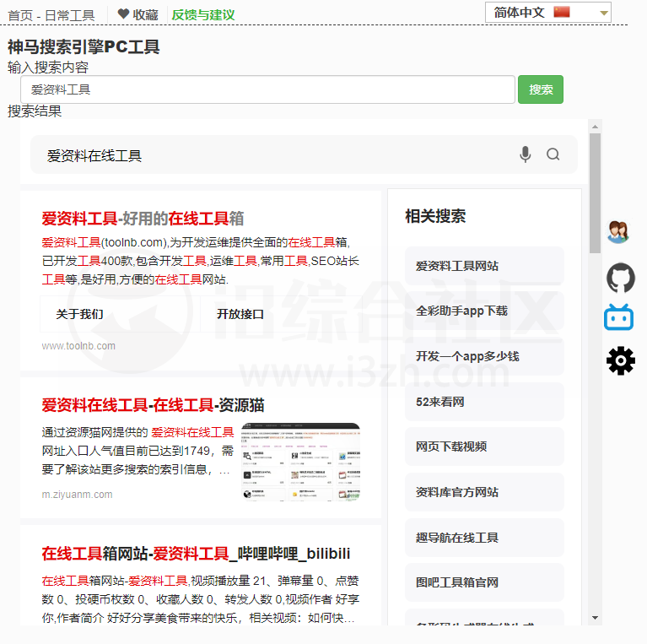Select related search 开发一个app多少钱
647x644 pixels.
pyautogui.click(x=484, y=356)
